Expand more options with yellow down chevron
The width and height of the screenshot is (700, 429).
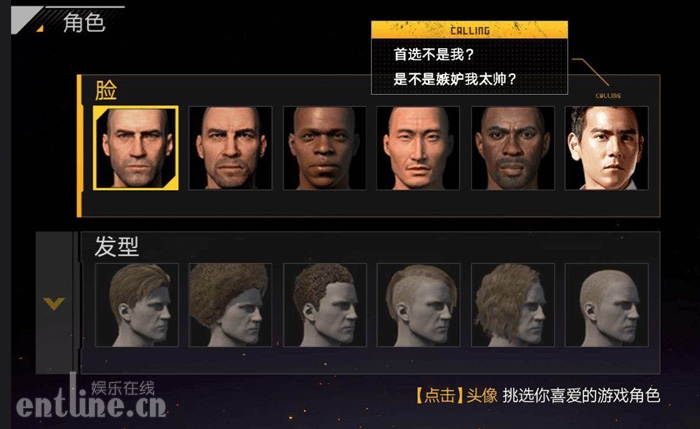54,304
